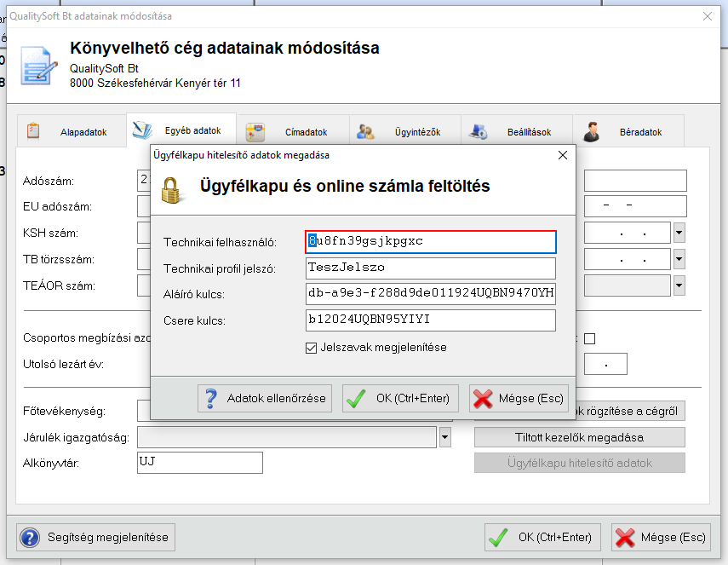728x565 pixels.
Task: Click Tiltott kezelők megadása button
Action: 579,437
